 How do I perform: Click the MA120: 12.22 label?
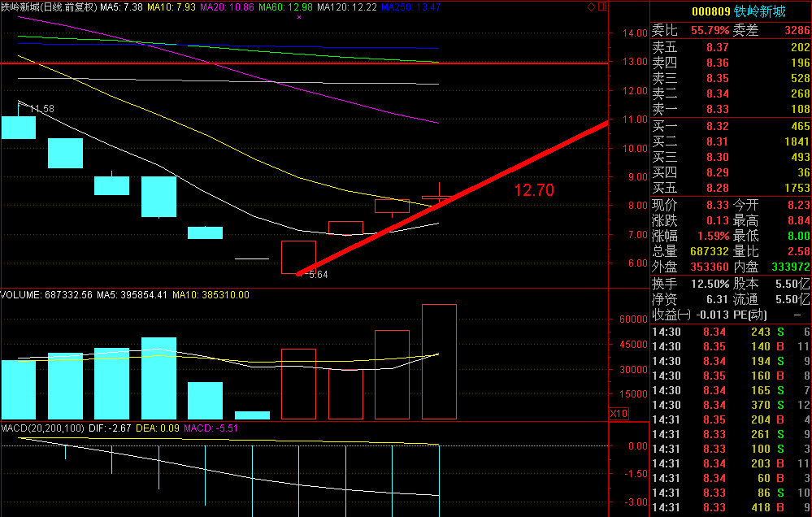point(347,7)
